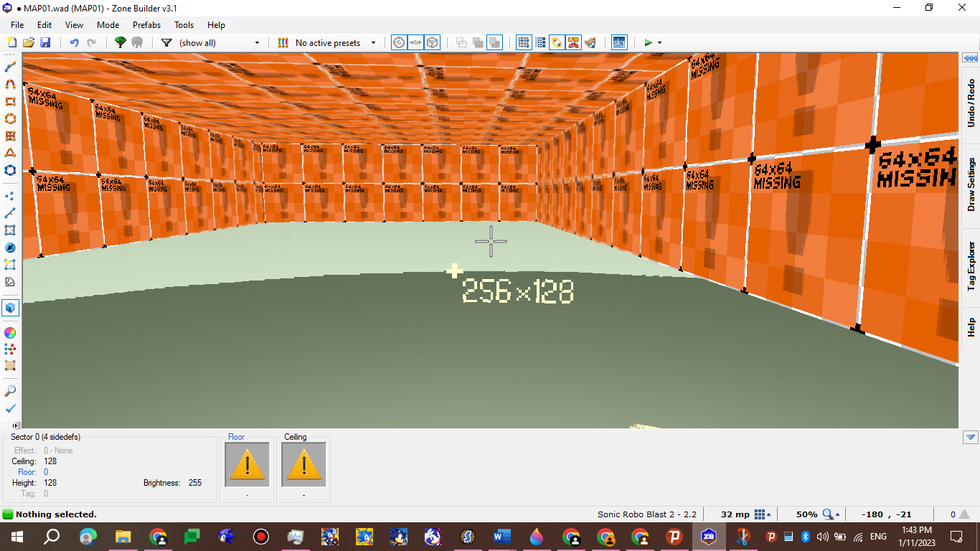
Task: Collapse the info panel arrow button
Action: (971, 437)
